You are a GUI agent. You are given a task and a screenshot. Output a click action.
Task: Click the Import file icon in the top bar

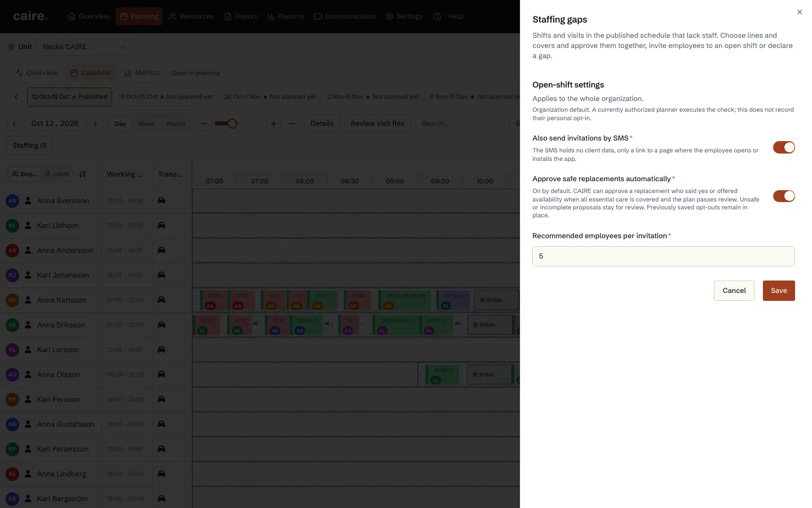coord(228,16)
